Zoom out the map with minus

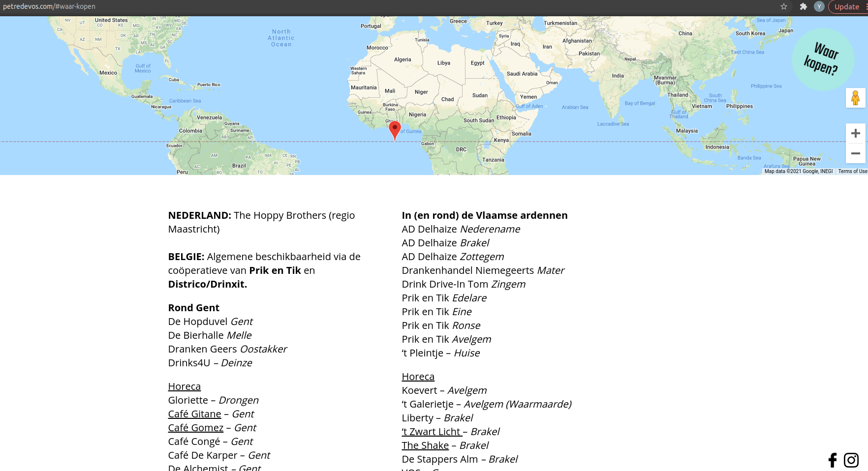pos(856,153)
